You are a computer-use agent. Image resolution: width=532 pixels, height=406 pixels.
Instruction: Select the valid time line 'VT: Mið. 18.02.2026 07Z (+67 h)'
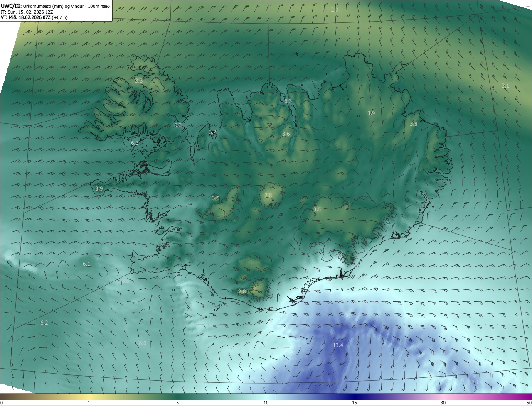[34, 17]
